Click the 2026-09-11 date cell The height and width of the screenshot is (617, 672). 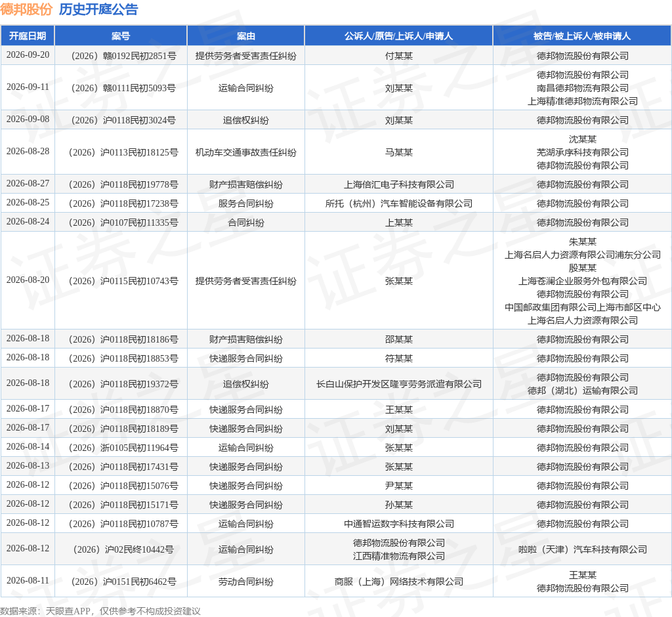click(x=28, y=87)
